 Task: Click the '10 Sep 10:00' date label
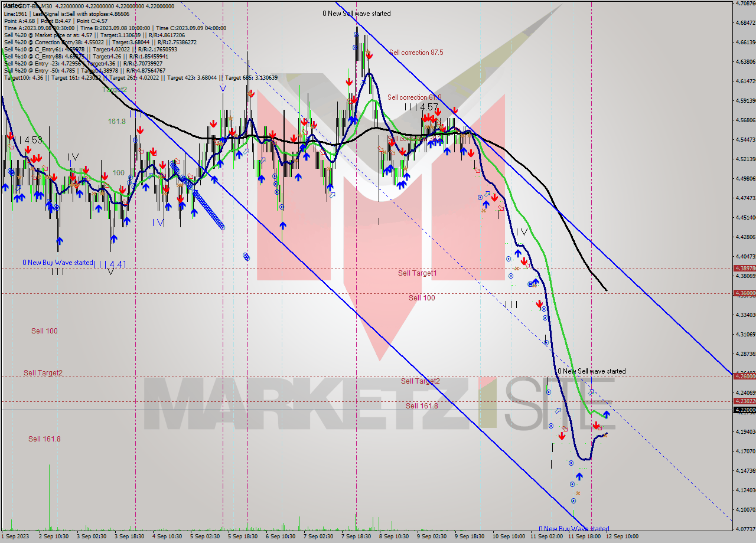pyautogui.click(x=509, y=537)
